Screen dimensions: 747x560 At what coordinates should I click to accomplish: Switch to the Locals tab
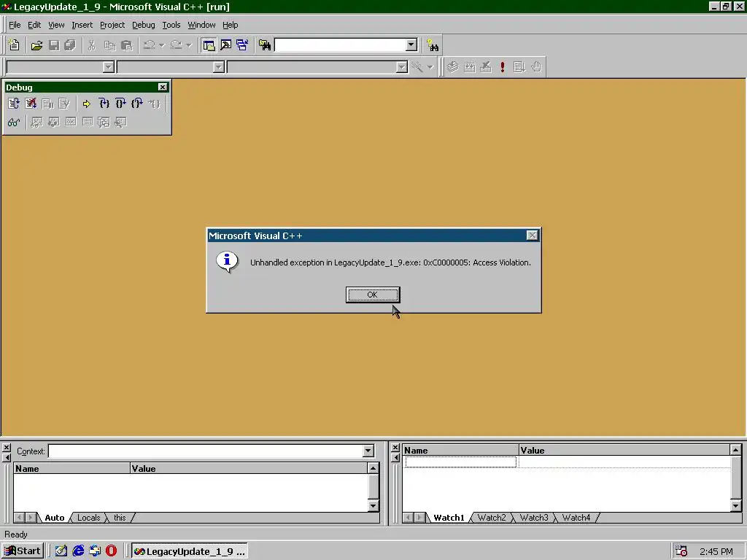pos(88,518)
